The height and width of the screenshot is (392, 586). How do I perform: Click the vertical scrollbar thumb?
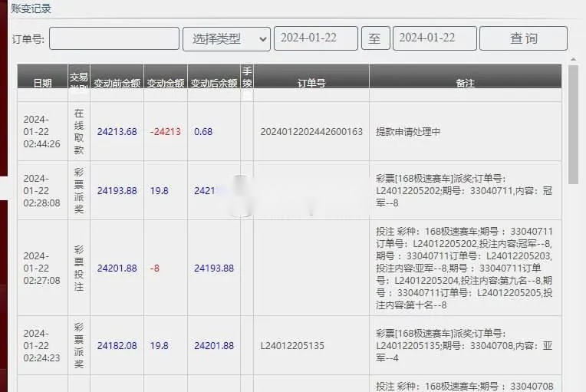[x=573, y=123]
